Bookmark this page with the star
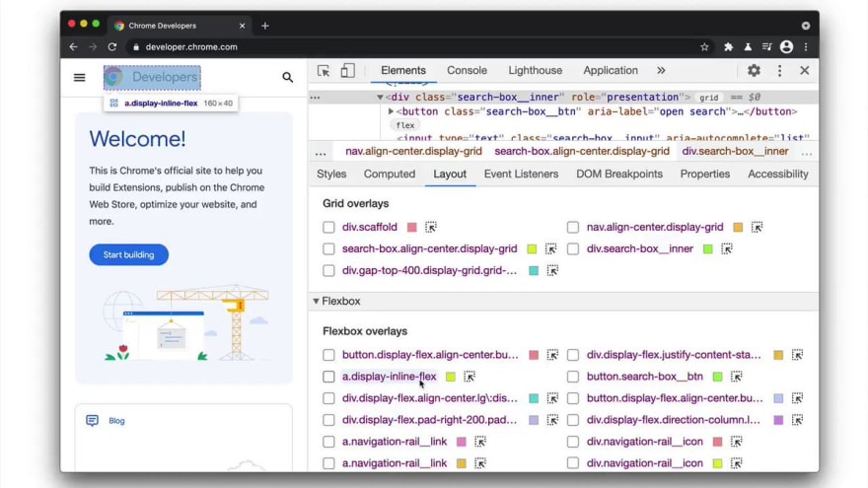 pyautogui.click(x=704, y=47)
